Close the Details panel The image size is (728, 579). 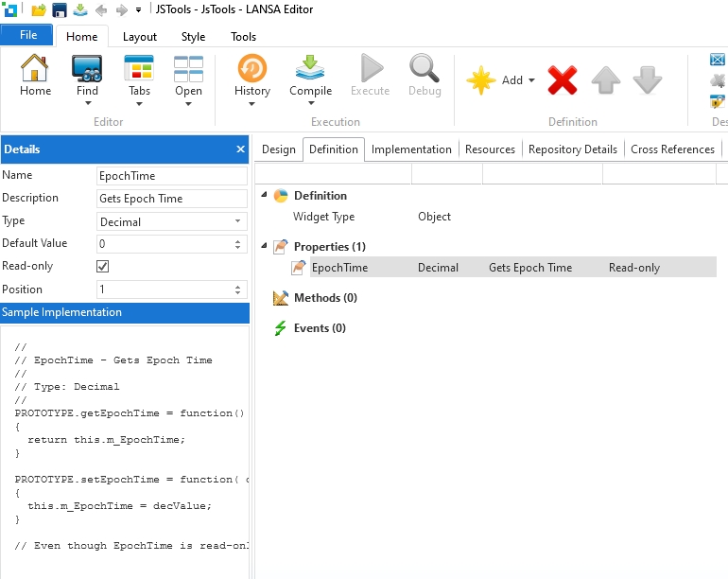click(240, 149)
